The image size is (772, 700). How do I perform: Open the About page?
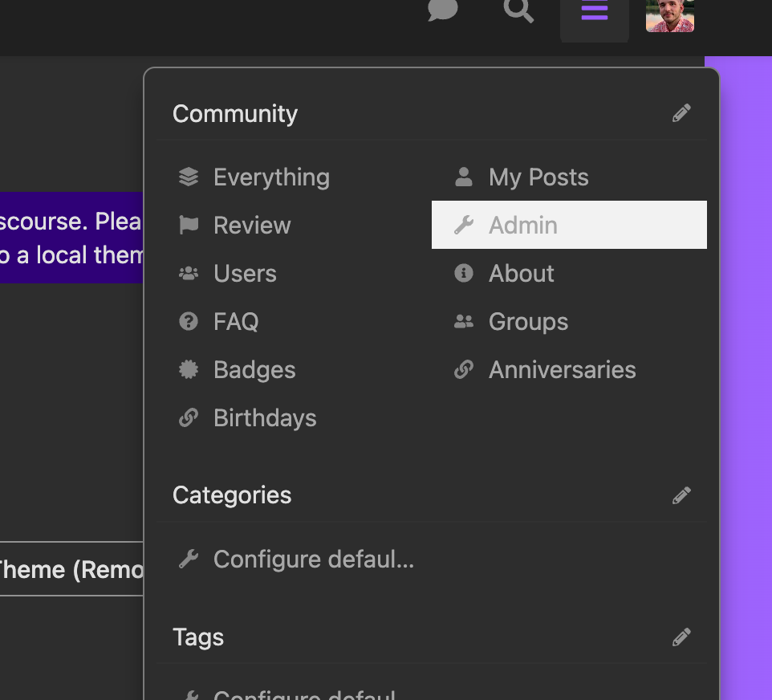point(521,274)
